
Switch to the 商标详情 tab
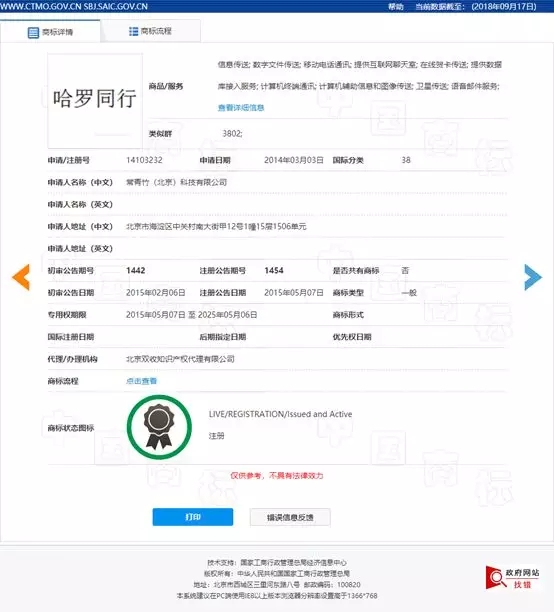50,32
